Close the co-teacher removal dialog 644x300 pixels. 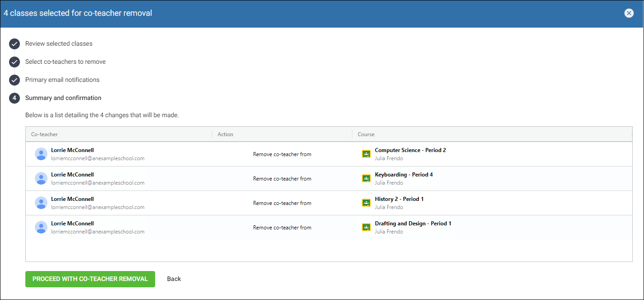[x=629, y=13]
